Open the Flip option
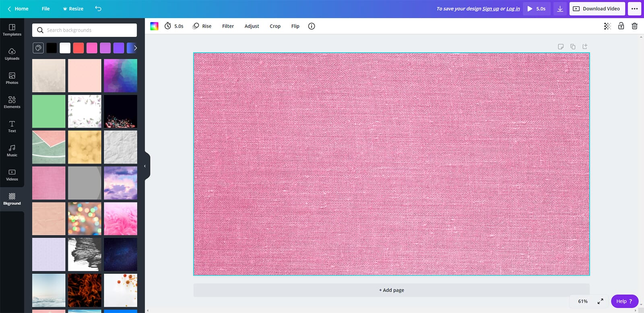This screenshot has height=313, width=644. point(295,26)
